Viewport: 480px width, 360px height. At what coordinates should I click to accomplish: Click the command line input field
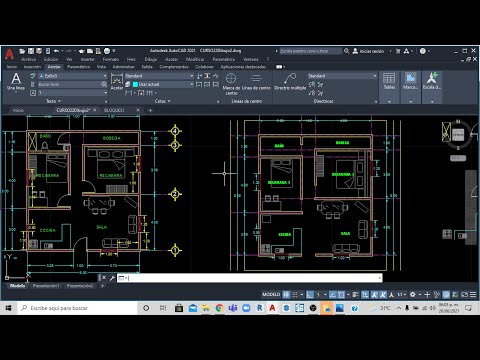[x=249, y=278]
